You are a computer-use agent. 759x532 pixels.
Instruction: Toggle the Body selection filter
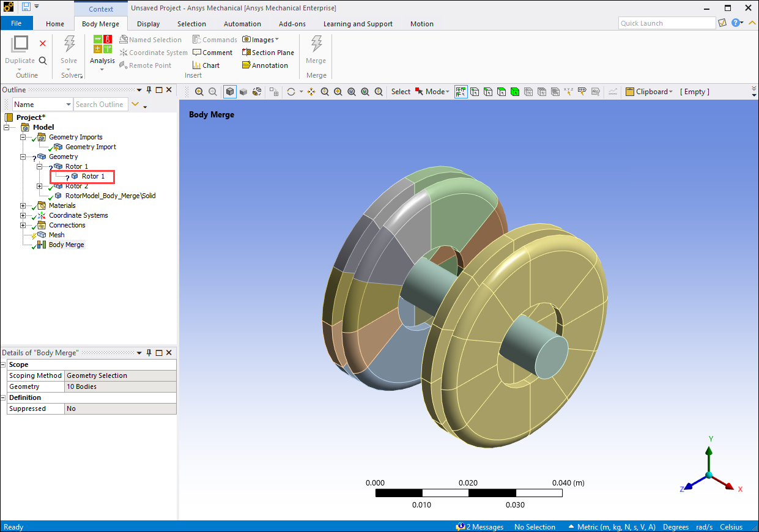click(515, 92)
